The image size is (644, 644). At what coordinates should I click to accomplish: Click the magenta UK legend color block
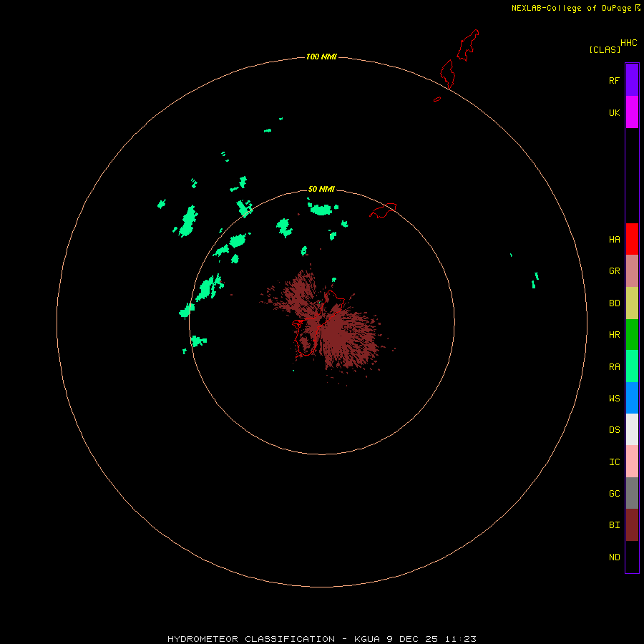(x=632, y=112)
